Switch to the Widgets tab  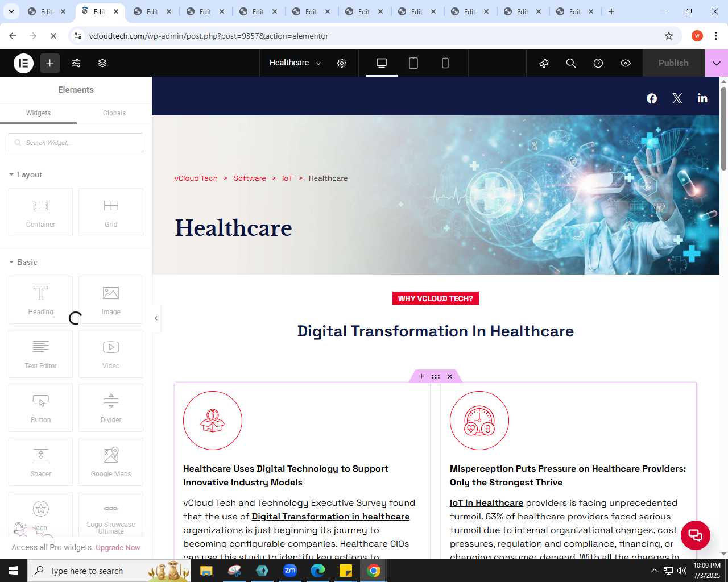point(38,113)
